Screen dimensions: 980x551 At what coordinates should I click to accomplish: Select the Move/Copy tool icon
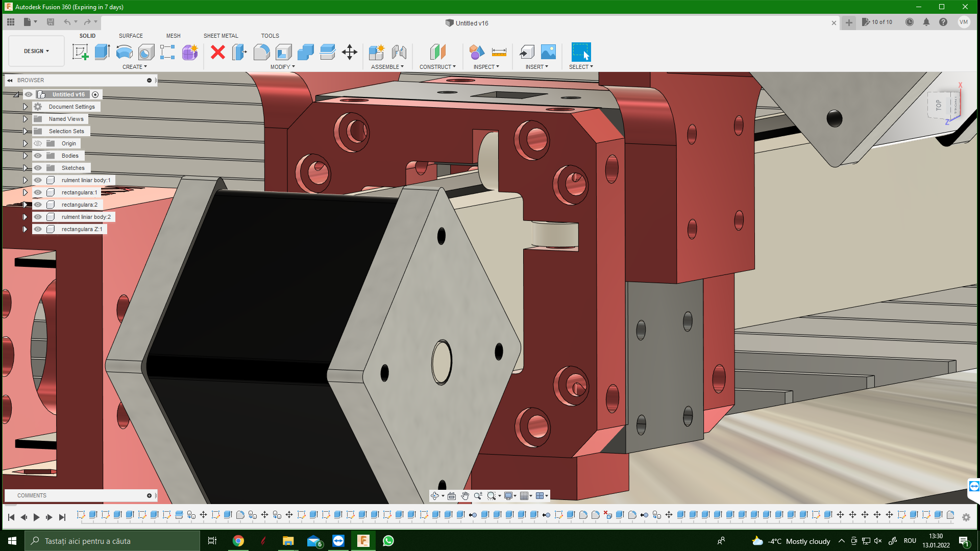pos(350,52)
